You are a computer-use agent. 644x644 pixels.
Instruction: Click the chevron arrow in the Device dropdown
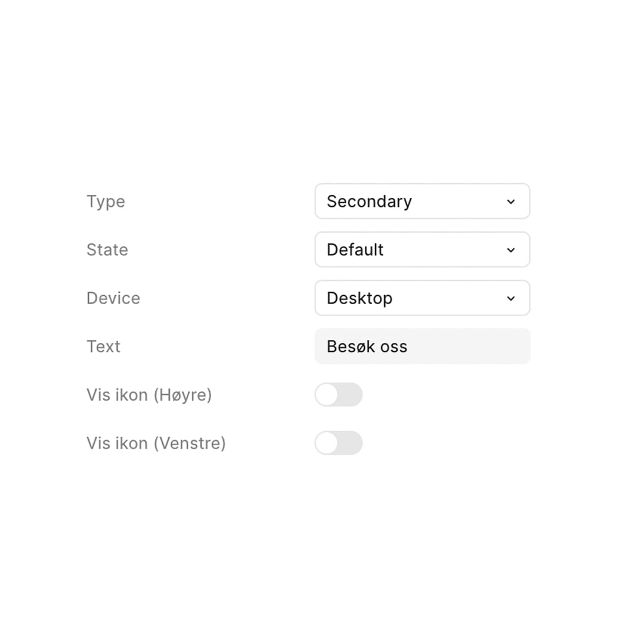tap(510, 298)
